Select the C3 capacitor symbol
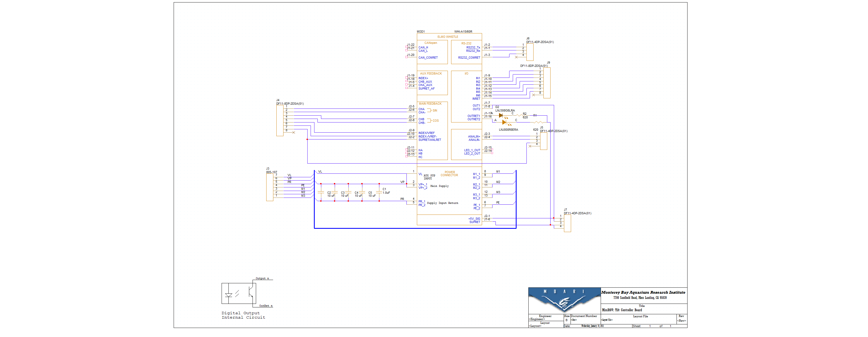The height and width of the screenshot is (337, 868). coord(335,192)
